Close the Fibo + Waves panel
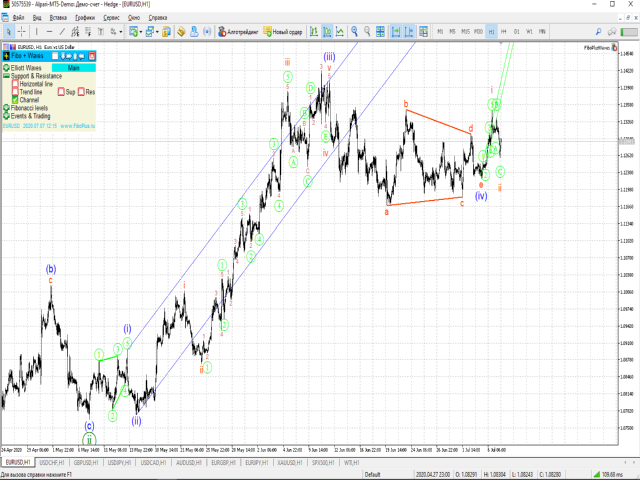Image resolution: width=640 pixels, height=480 pixels. (x=92, y=56)
